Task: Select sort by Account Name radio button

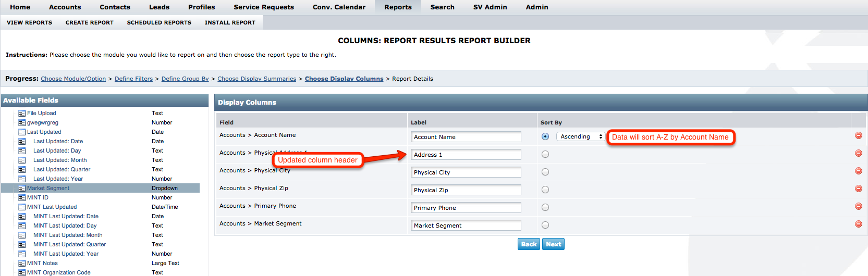Action: [545, 136]
